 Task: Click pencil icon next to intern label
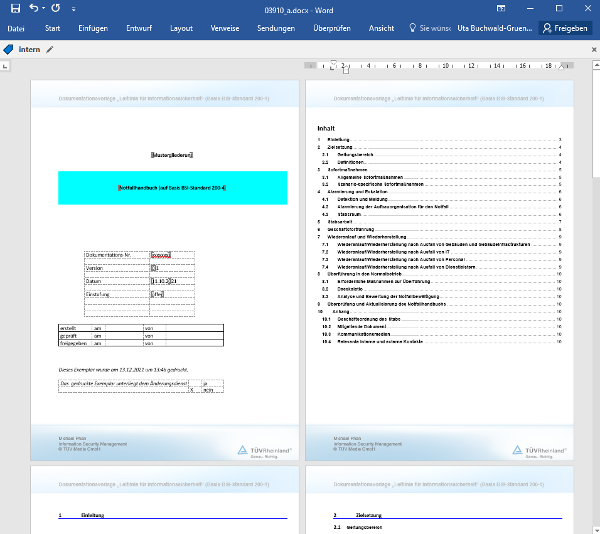click(x=50, y=48)
